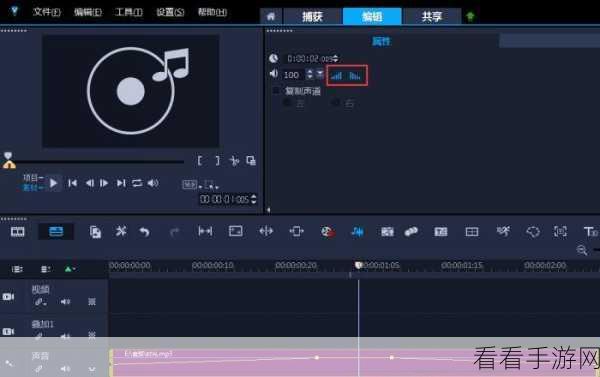The image size is (600, 377).
Task: Jump to the start of the clip
Action: (x=72, y=183)
